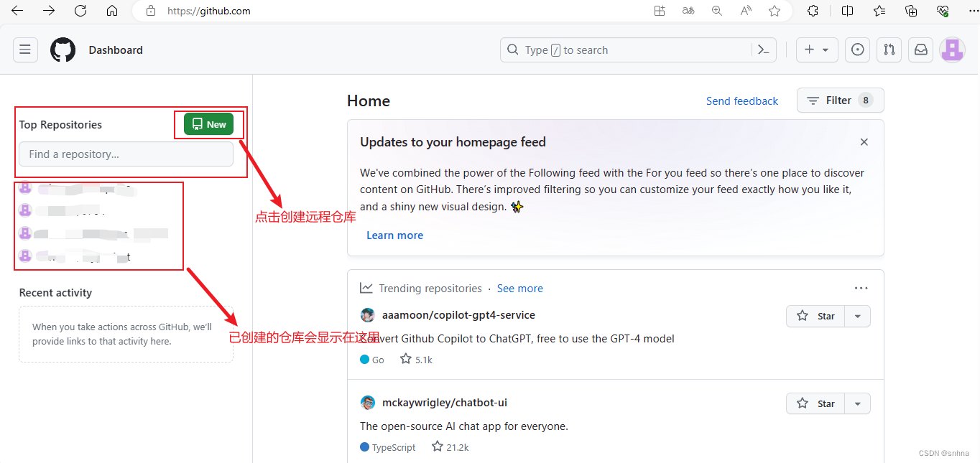Star the aaamoon/copilot-gpt4-service repository
The width and height of the screenshot is (980, 463).
pyautogui.click(x=815, y=316)
